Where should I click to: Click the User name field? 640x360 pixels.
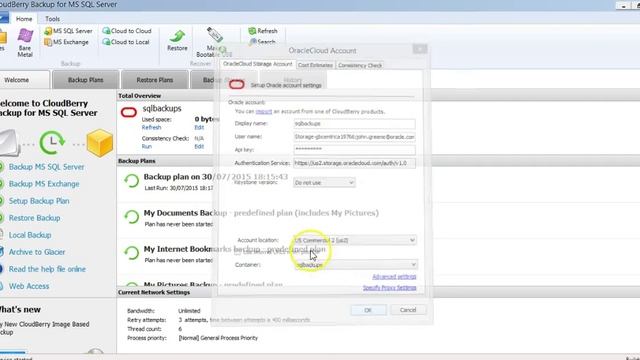(354, 137)
